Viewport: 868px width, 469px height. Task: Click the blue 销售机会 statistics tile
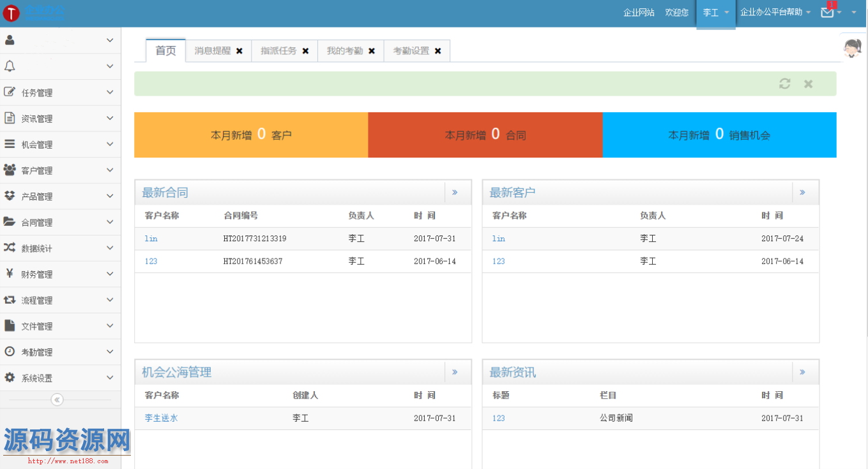[x=719, y=135]
